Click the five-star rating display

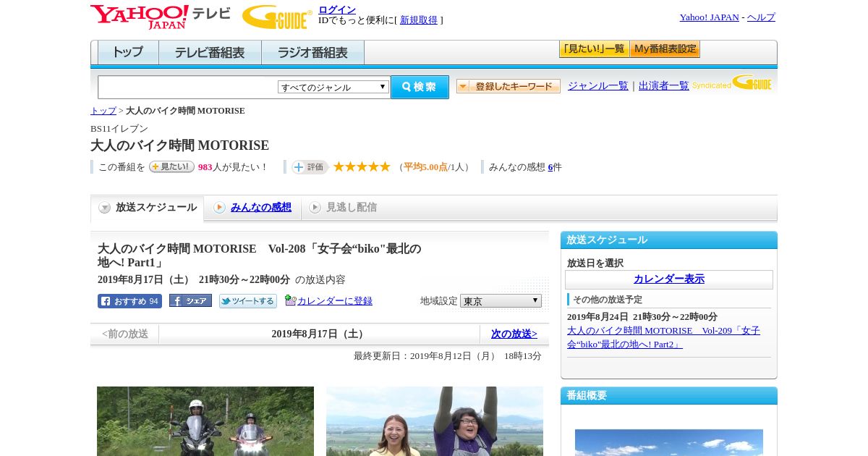pos(362,166)
